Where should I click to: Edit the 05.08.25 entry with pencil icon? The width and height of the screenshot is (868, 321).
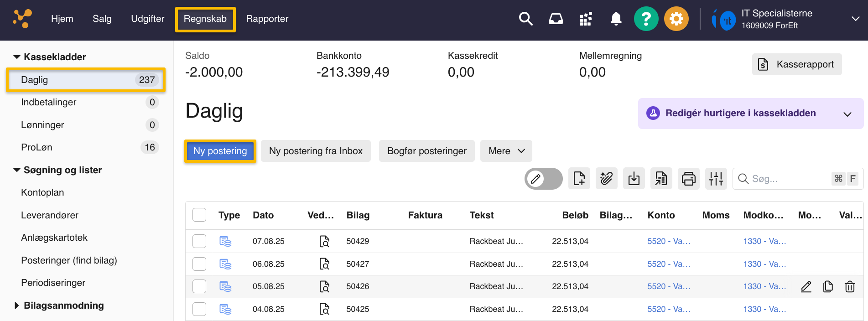click(x=806, y=286)
